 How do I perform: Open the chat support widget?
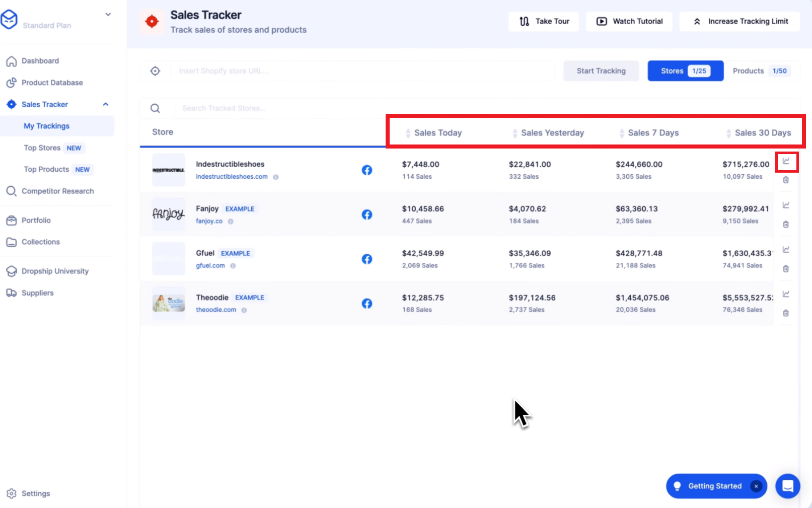pyautogui.click(x=788, y=486)
